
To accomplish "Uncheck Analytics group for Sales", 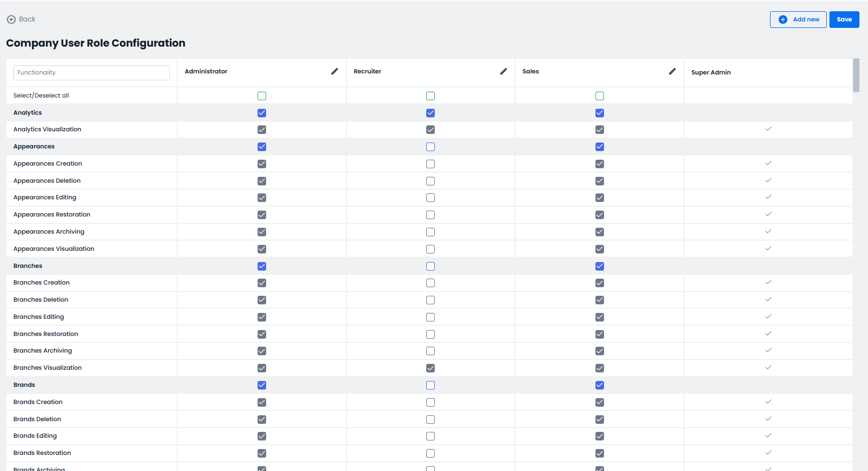I will click(600, 113).
